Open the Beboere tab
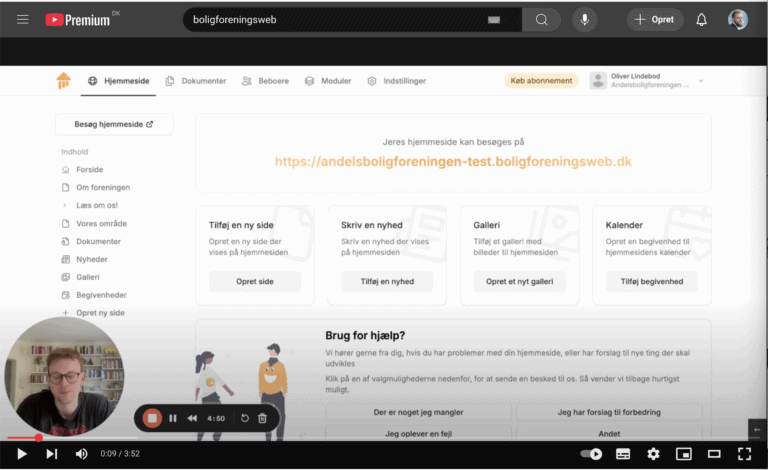This screenshot has width=768, height=470. coord(265,81)
